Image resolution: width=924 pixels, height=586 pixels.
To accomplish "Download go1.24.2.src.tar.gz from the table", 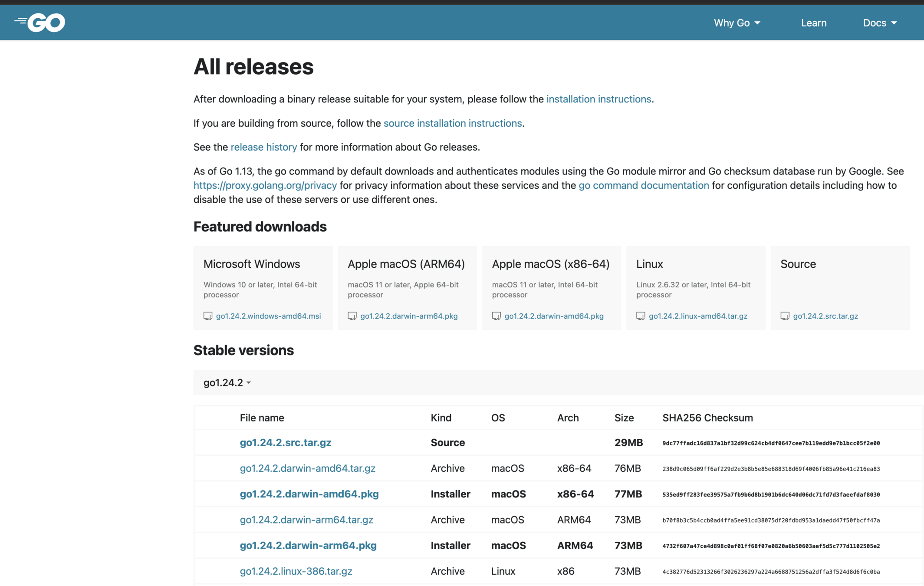I will (285, 442).
